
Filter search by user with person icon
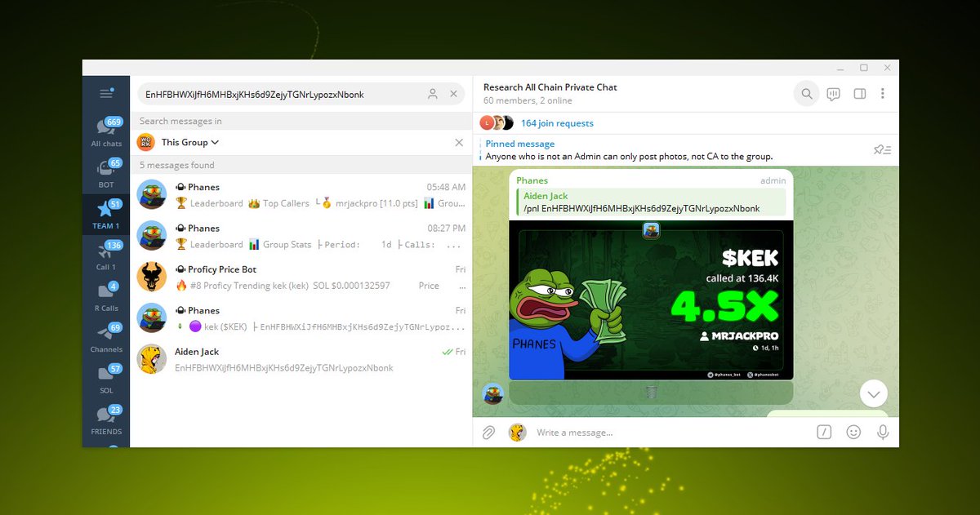click(433, 94)
